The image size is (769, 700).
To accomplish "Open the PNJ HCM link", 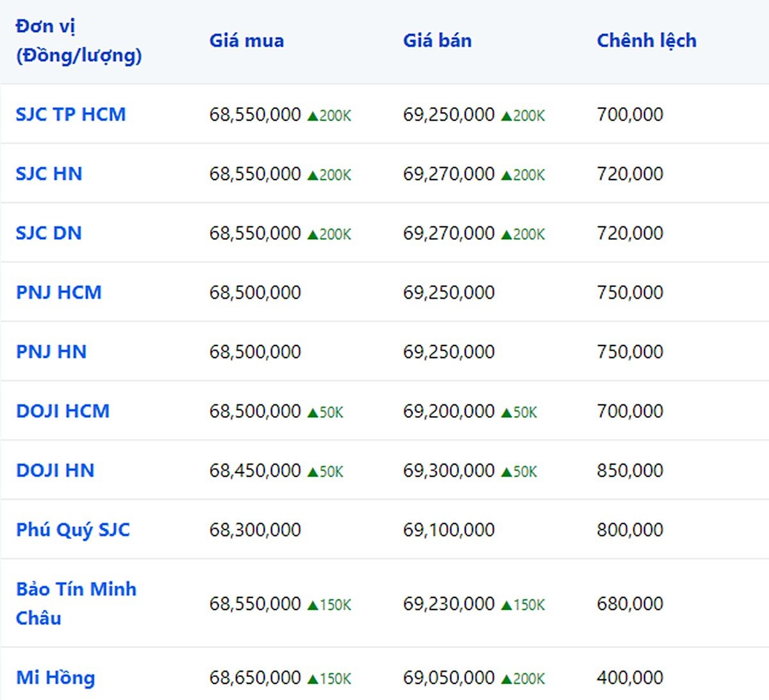I will coord(58,292).
